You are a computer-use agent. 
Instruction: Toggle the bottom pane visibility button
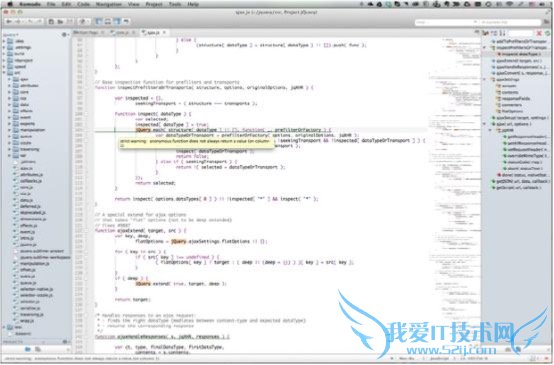click(x=108, y=22)
